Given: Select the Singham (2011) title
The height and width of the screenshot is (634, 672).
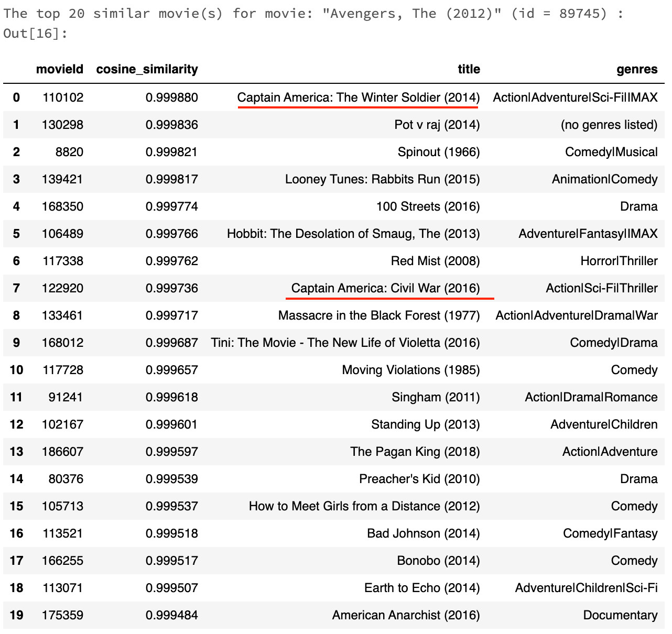Looking at the screenshot, I should [436, 397].
